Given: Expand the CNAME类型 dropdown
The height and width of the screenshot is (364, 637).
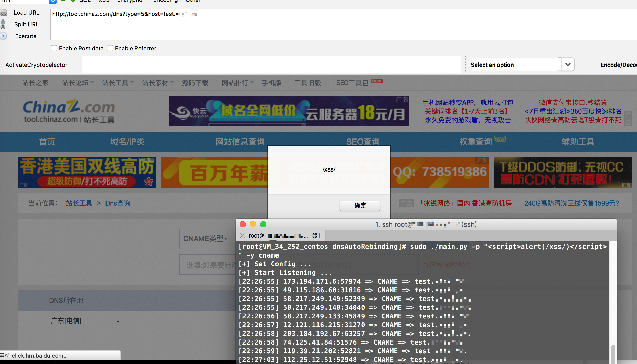Looking at the screenshot, I should (x=206, y=239).
